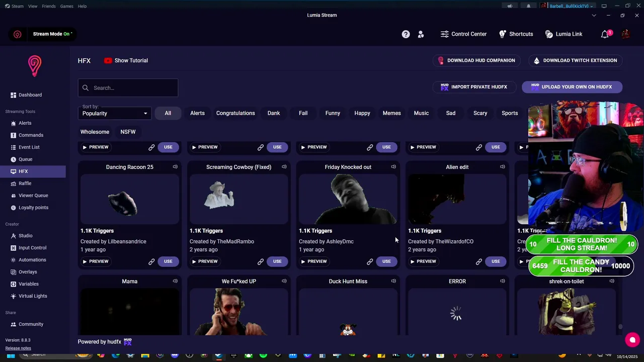This screenshot has width=644, height=362.
Task: Filter by NSFW category
Action: (x=128, y=132)
